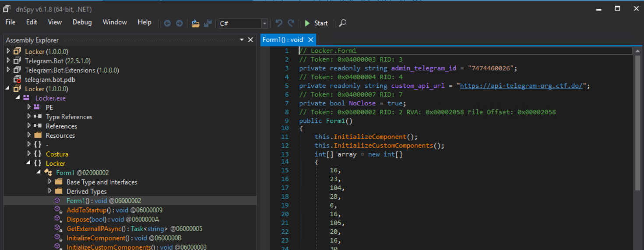This screenshot has width=644, height=250.
Task: Click the Type References node icon
Action: 38,117
